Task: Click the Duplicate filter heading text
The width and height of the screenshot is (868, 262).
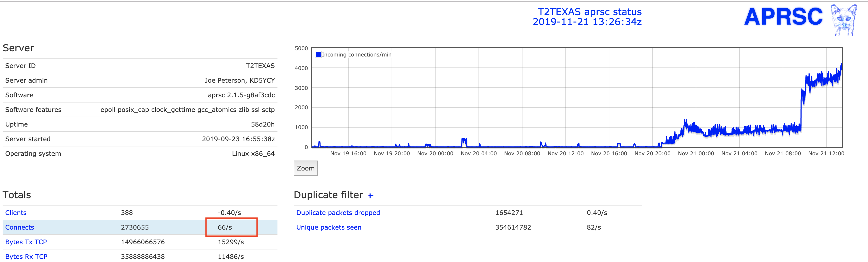Action: point(328,195)
